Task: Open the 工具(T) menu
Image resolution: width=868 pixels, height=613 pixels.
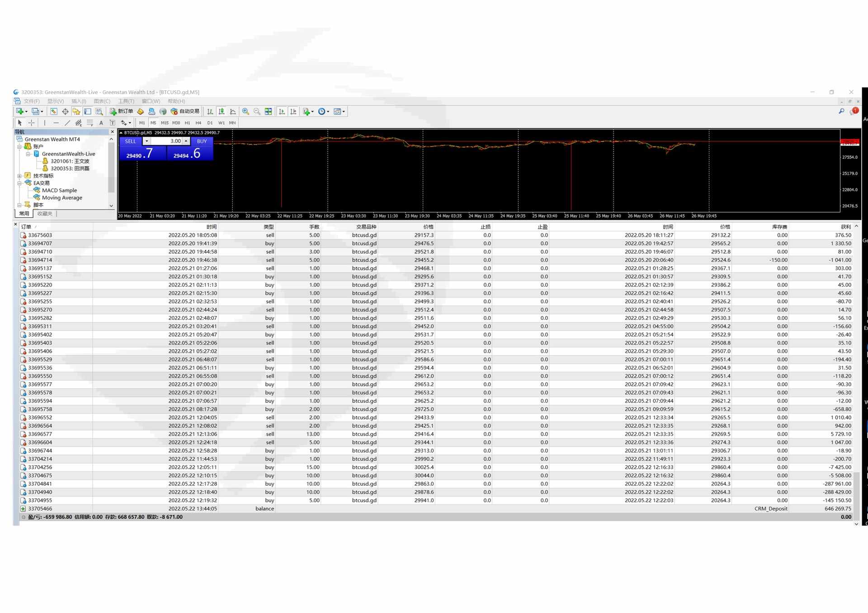Action: (126, 101)
